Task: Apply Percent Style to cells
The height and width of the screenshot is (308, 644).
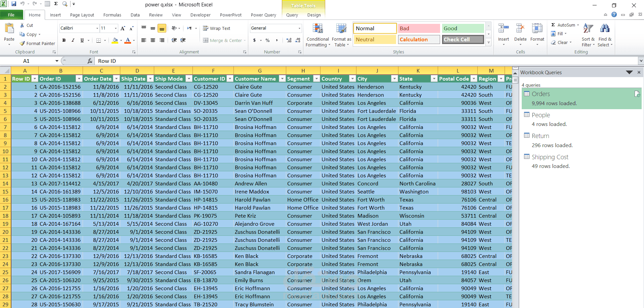Action: (268, 40)
